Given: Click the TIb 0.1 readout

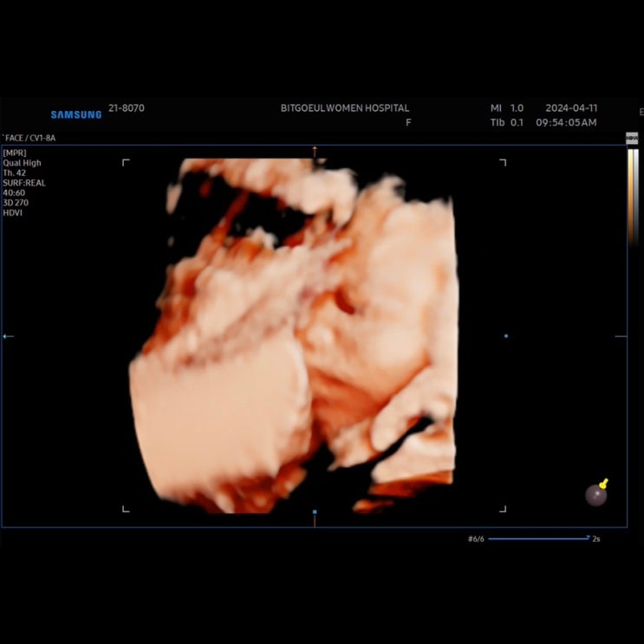Looking at the screenshot, I should point(507,122).
